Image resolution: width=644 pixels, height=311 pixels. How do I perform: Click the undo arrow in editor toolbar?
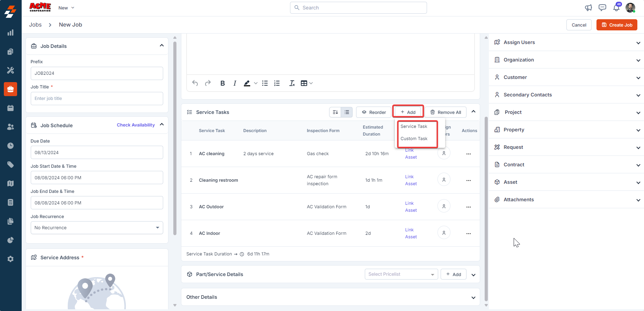pyautogui.click(x=195, y=83)
